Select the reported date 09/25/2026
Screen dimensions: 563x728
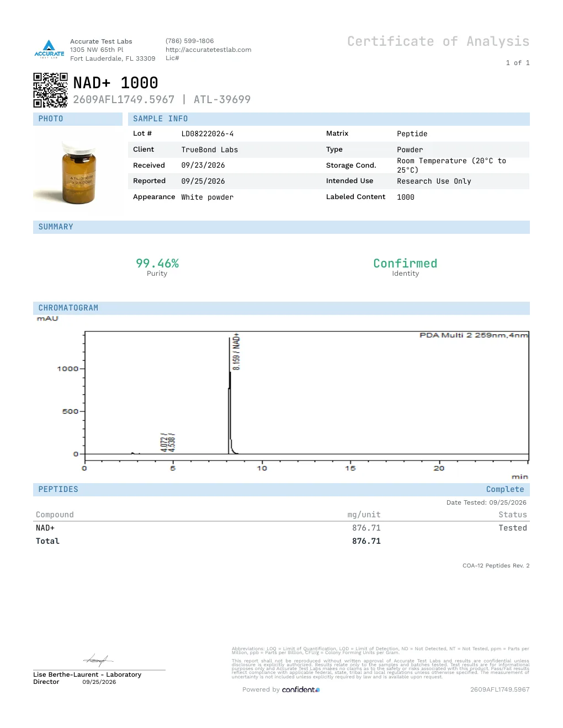[x=203, y=181]
